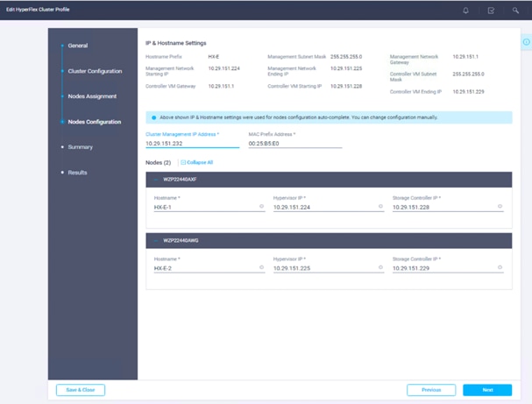Go to the Results step

pyautogui.click(x=77, y=173)
